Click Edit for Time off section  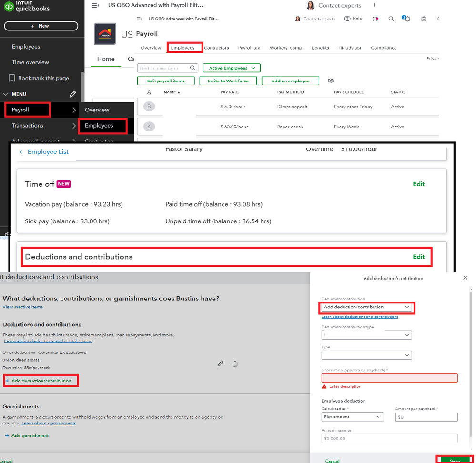point(419,184)
